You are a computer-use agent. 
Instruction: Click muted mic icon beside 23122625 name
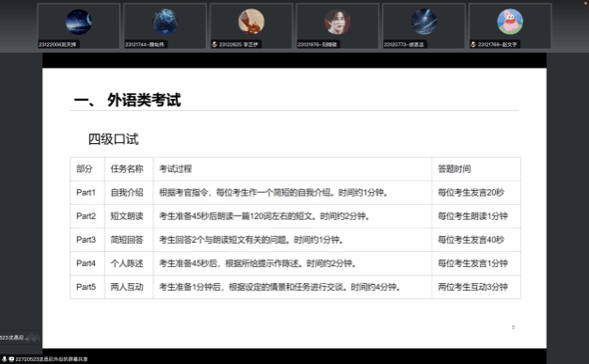coord(215,44)
